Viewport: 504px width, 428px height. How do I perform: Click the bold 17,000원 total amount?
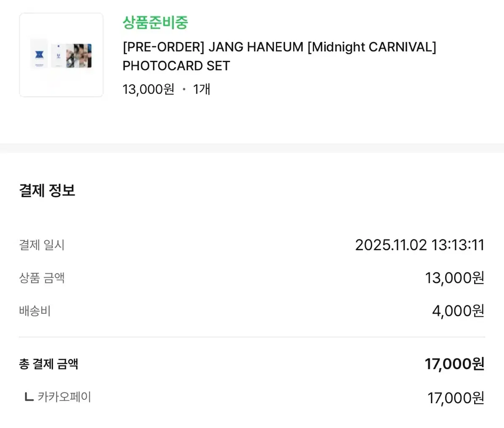pyautogui.click(x=454, y=364)
